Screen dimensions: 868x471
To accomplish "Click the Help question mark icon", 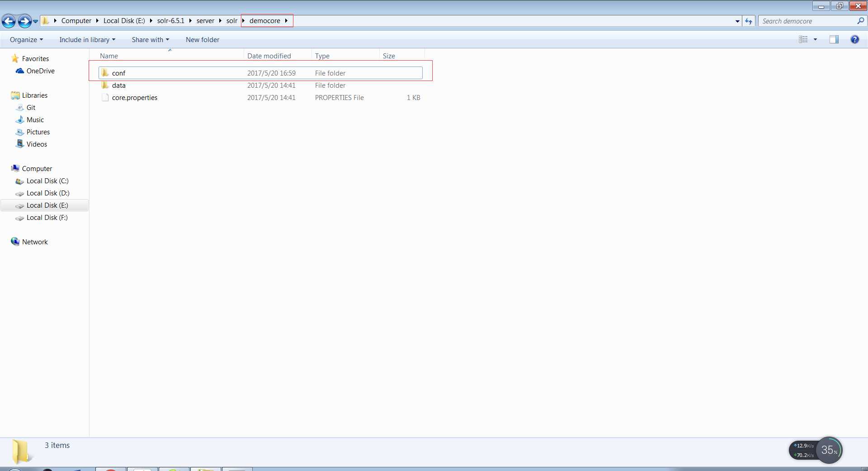I will [x=854, y=39].
